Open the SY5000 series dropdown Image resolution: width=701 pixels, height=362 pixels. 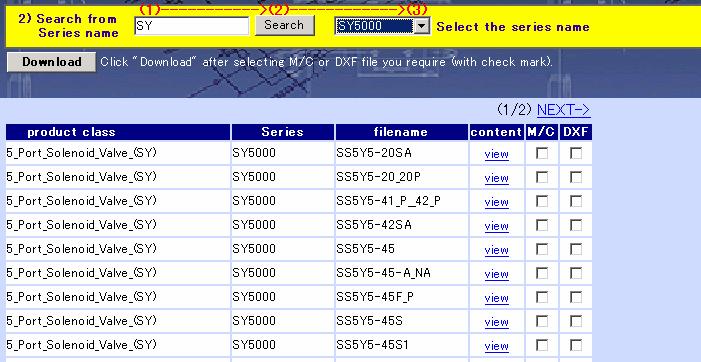point(382,26)
